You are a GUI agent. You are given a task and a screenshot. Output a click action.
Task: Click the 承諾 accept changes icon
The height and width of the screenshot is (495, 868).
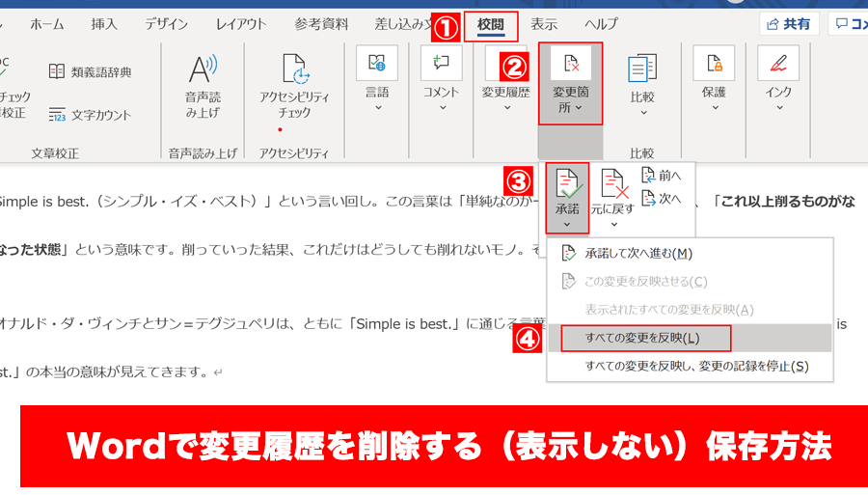coord(567,183)
